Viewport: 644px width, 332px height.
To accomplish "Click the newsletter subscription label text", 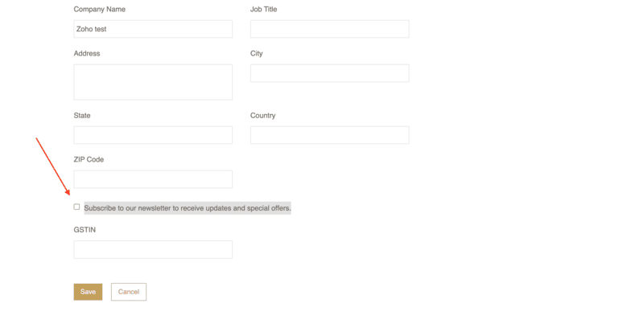I will point(187,208).
